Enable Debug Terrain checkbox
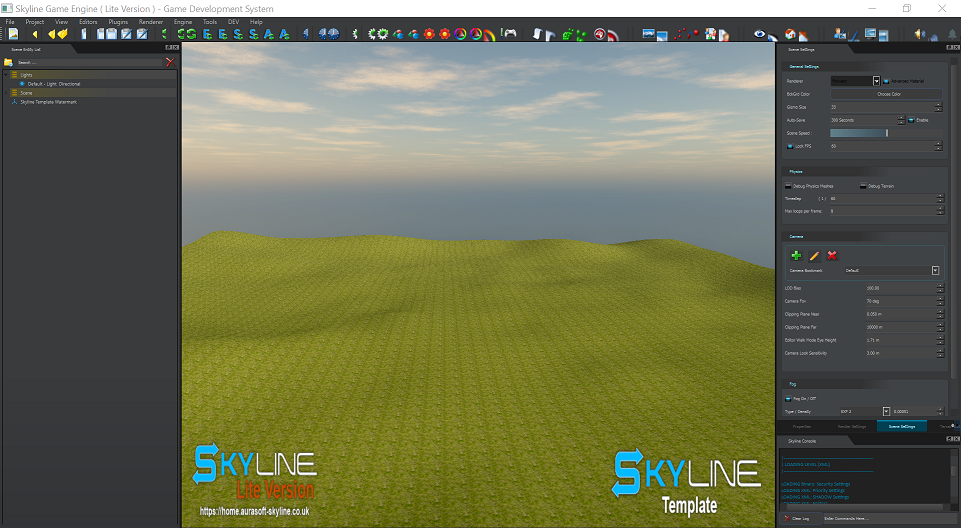Image resolution: width=961 pixels, height=528 pixels. click(863, 186)
